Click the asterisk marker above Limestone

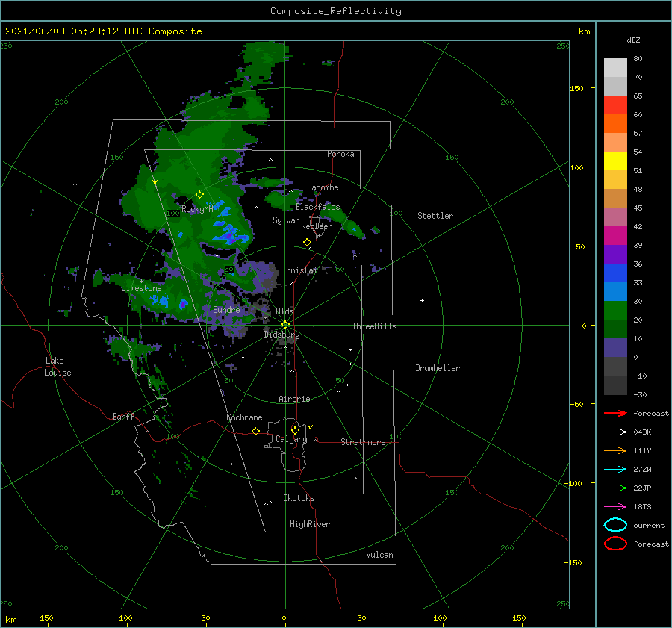pyautogui.click(x=141, y=281)
